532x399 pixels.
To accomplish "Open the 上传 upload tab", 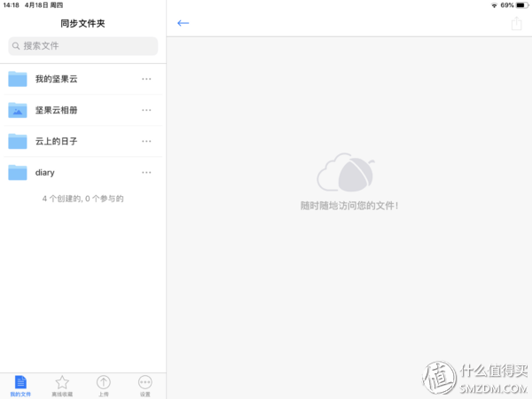I will click(104, 385).
